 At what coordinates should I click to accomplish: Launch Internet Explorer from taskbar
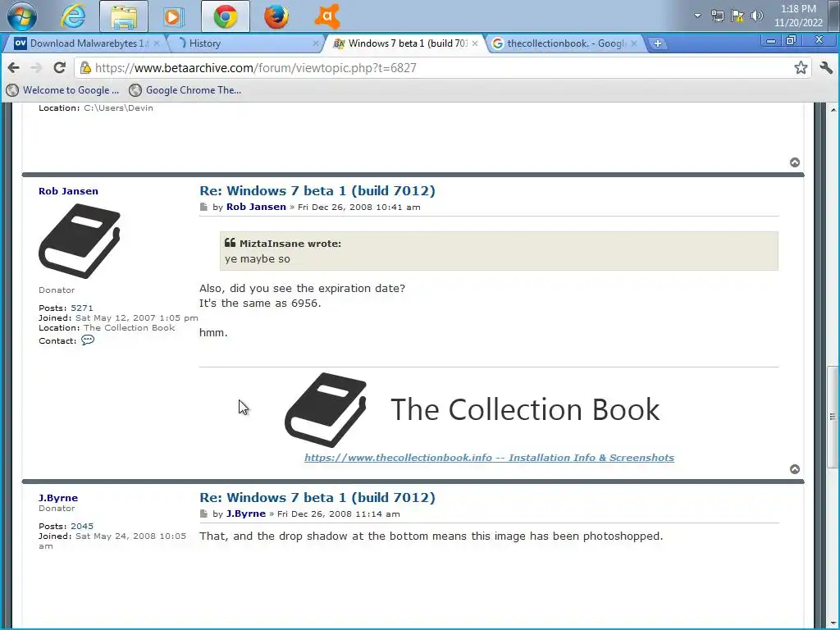click(73, 16)
